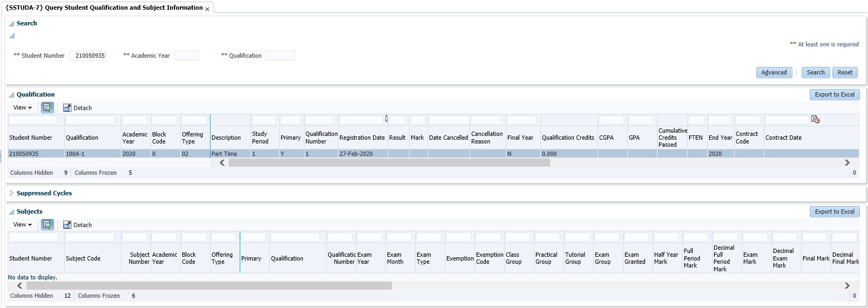Collapse the Subjects section
868x308 pixels.
click(x=11, y=212)
